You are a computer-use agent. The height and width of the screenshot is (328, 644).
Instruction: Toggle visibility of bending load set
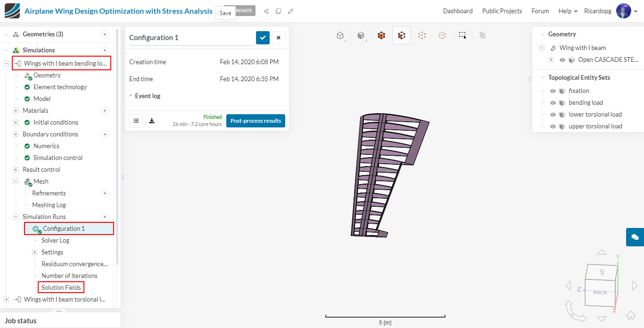[x=553, y=103]
